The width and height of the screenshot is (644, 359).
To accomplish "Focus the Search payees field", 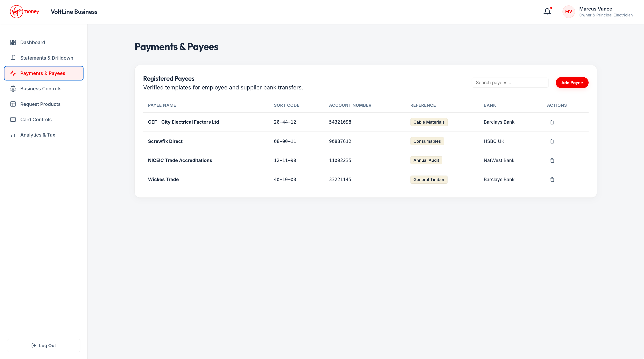I will tap(510, 83).
